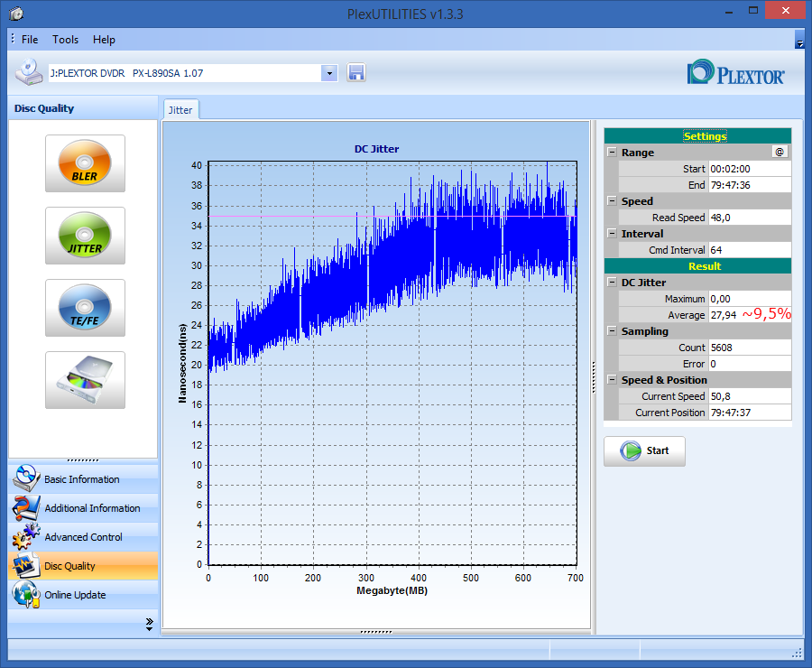
Task: Click the PlexUTILITIES app icon in title bar
Action: 16,14
